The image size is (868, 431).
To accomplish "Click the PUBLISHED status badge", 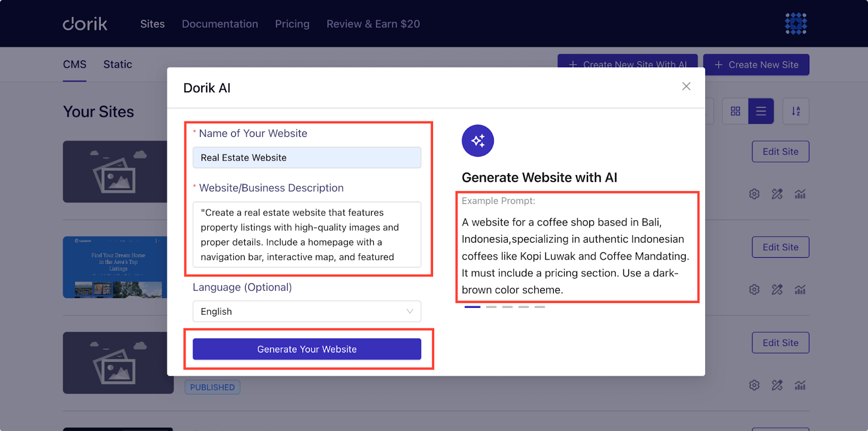I will [213, 387].
